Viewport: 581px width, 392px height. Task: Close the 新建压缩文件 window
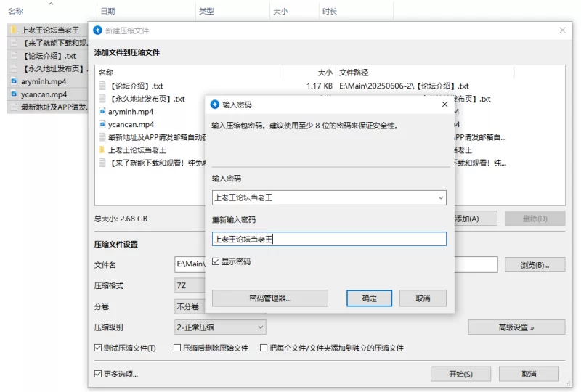[x=562, y=30]
